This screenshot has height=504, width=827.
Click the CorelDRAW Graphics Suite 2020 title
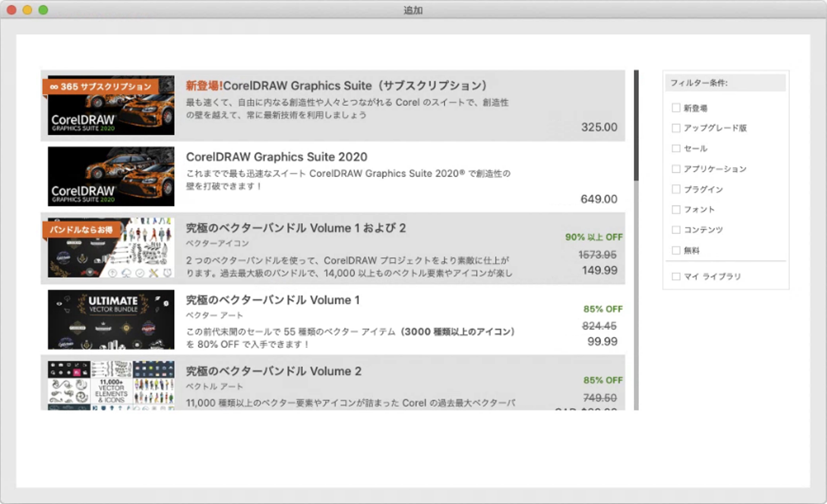coord(276,157)
